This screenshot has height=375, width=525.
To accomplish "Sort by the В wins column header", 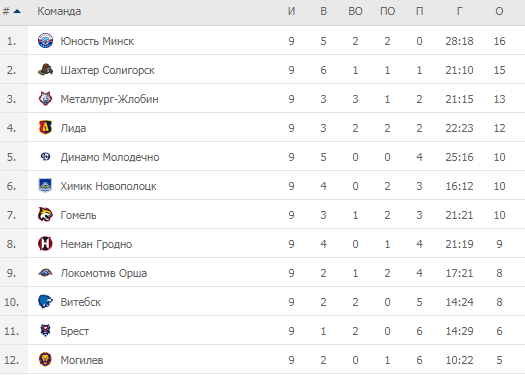I will point(323,11).
